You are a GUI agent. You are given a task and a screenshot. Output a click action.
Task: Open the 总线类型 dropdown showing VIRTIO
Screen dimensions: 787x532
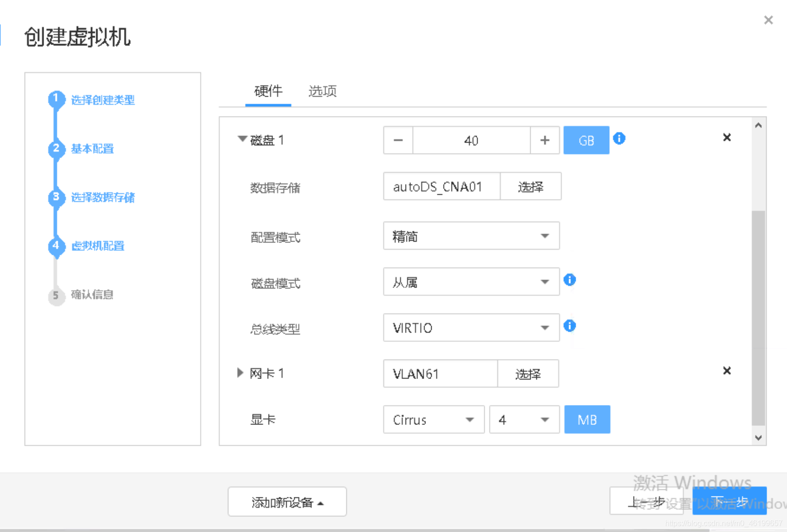click(x=471, y=328)
